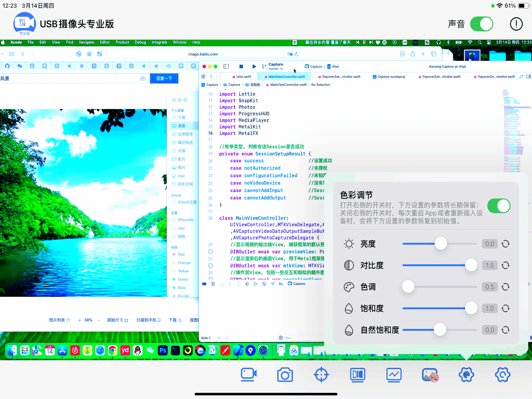Switch to Utils.swift tab

pyautogui.click(x=241, y=77)
